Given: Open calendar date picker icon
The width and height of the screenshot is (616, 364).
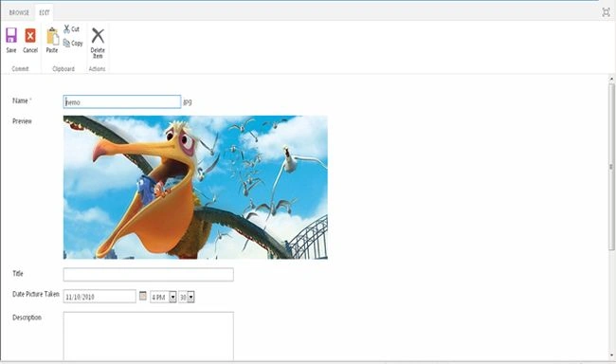Looking at the screenshot, I should coord(143,296).
